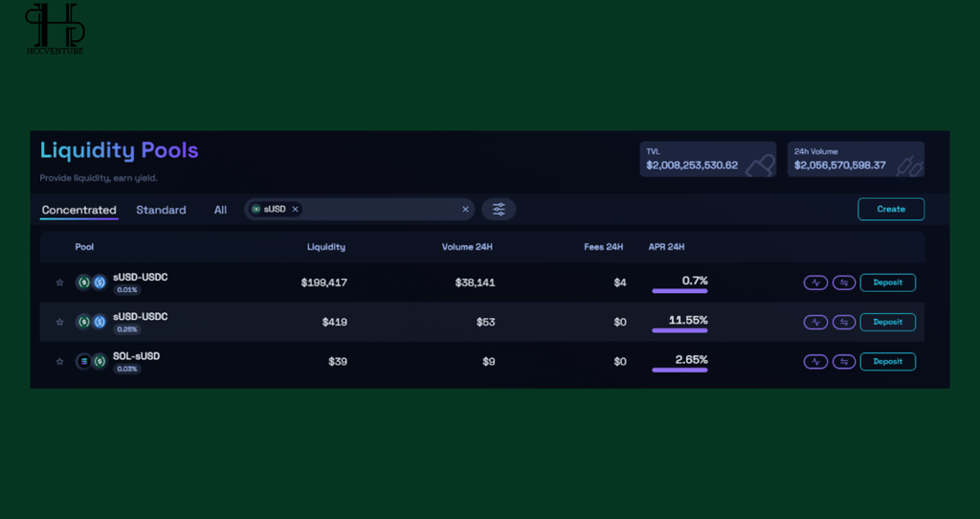The width and height of the screenshot is (980, 519).
Task: Favorite the sUSD-USDC 0.25% pool star
Action: click(60, 322)
